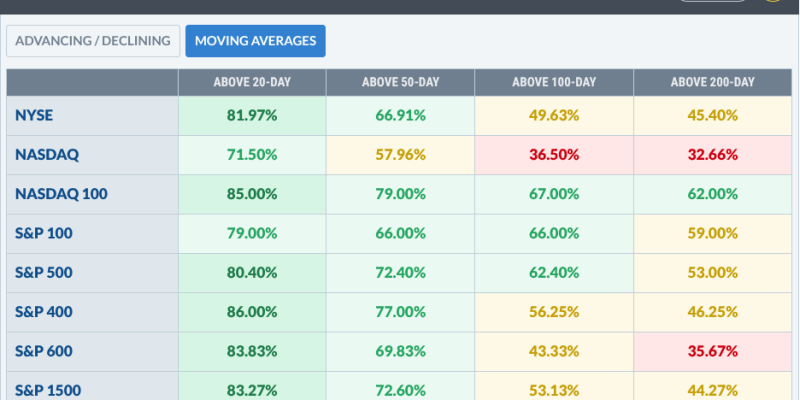Viewport: 800px width, 400px height.
Task: Click S&P 100 above 100-day value 66.00%
Action: click(554, 234)
